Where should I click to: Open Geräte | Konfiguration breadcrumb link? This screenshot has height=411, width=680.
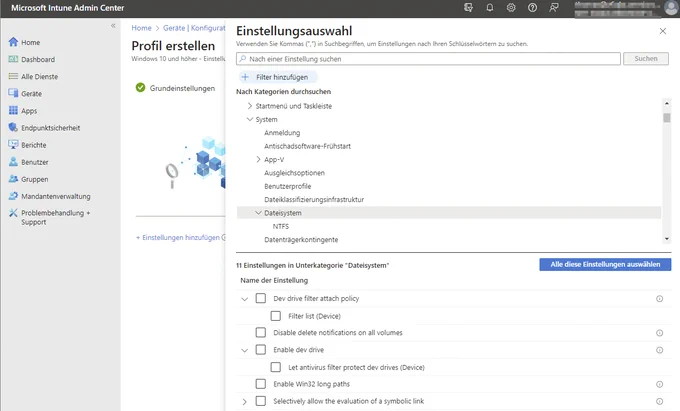tap(194, 28)
